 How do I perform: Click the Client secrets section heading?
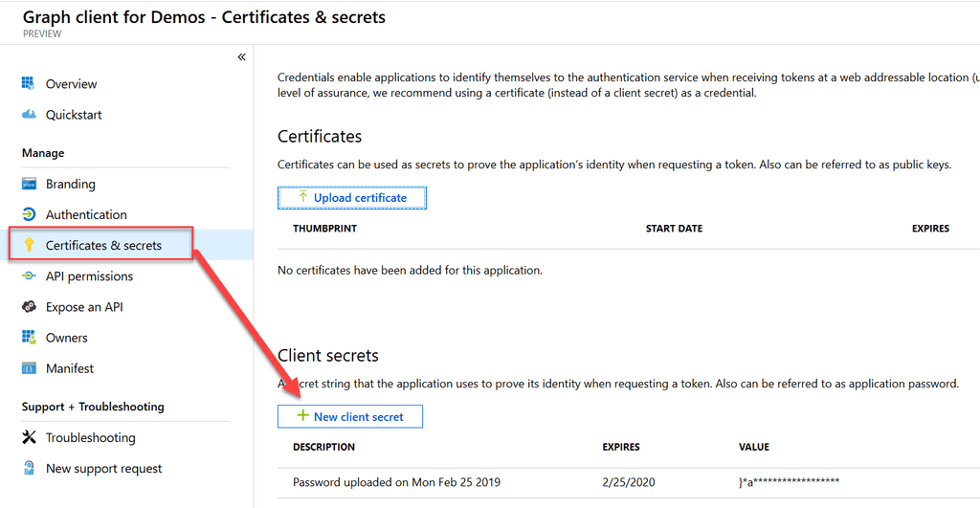point(328,356)
